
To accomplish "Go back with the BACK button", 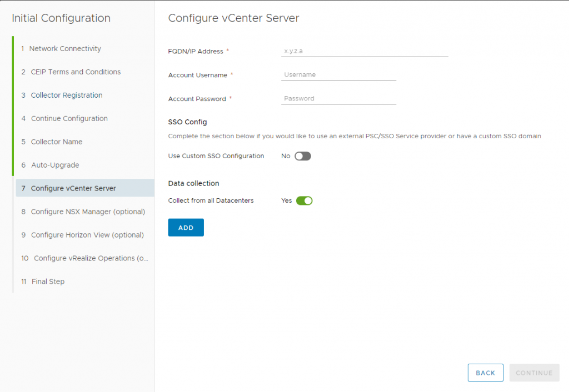I will (485, 373).
